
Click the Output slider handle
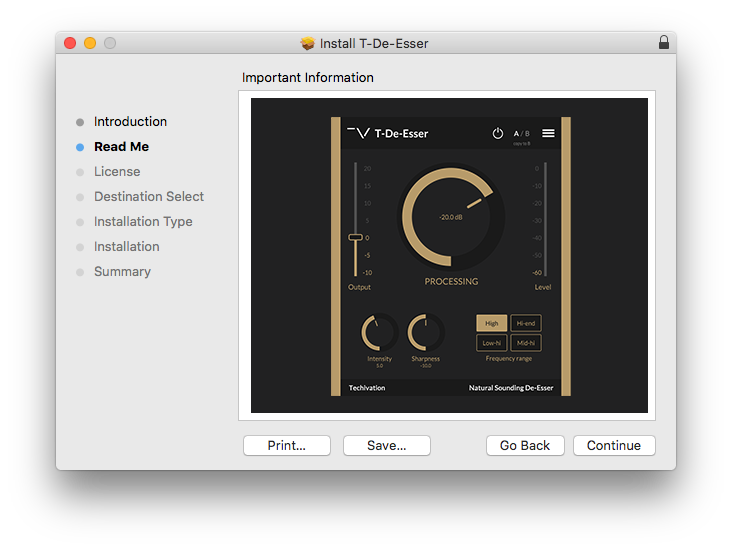[355, 237]
